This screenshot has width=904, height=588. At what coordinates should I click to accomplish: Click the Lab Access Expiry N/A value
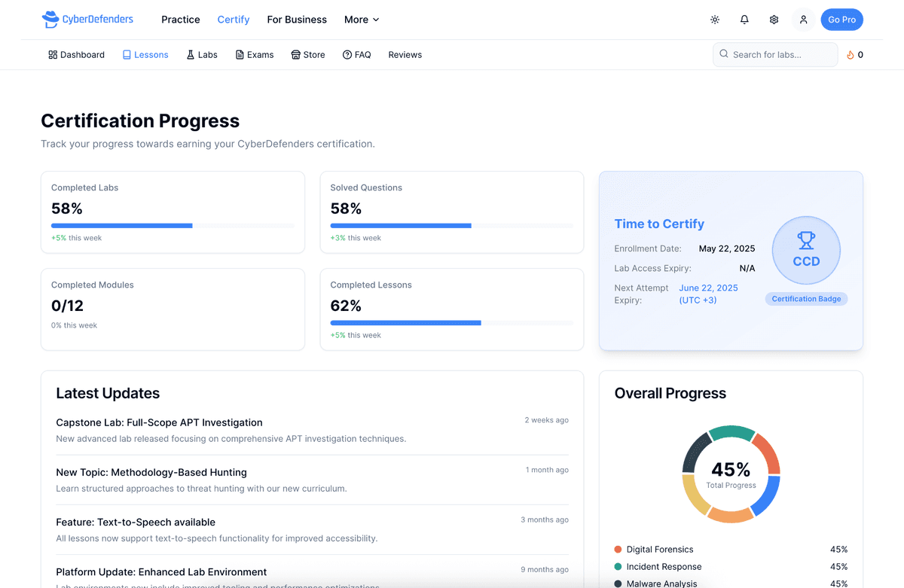[747, 268]
